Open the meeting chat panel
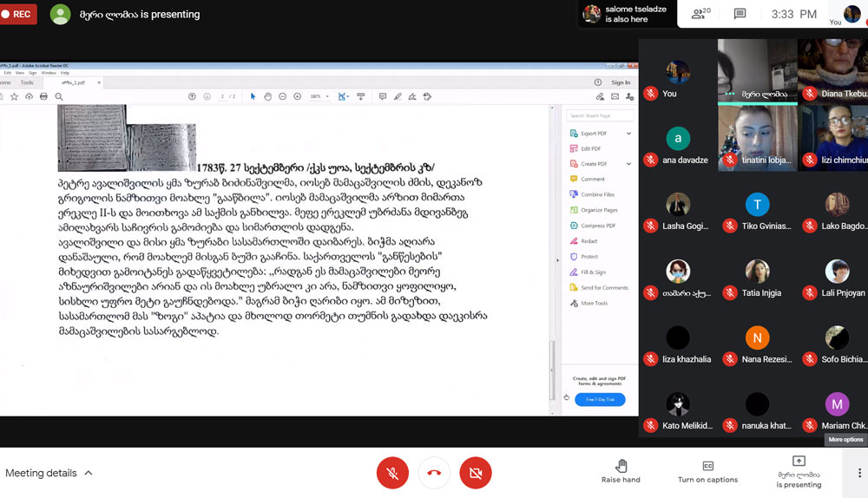Image resolution: width=868 pixels, height=498 pixels. pyautogui.click(x=740, y=14)
